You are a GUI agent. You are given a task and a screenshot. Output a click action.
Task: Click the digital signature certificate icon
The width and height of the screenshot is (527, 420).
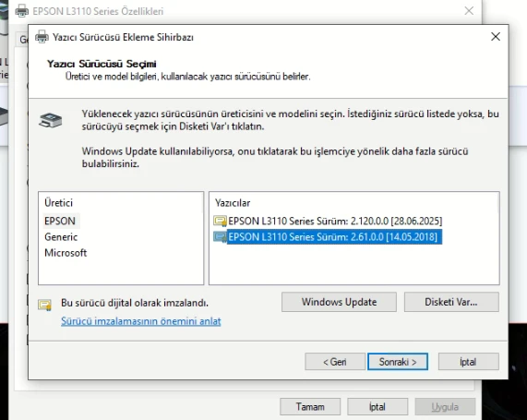click(x=44, y=305)
